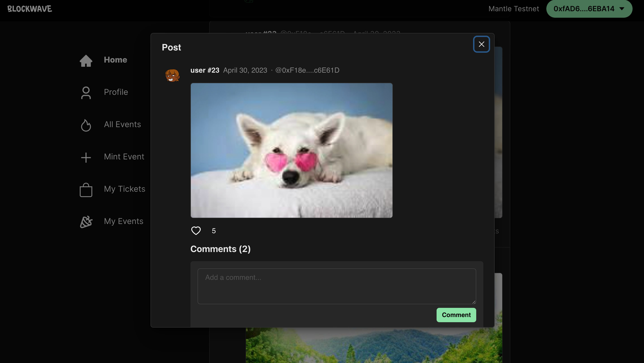The image size is (644, 363).
Task: Click the My Tickets bag icon
Action: [x=86, y=190]
